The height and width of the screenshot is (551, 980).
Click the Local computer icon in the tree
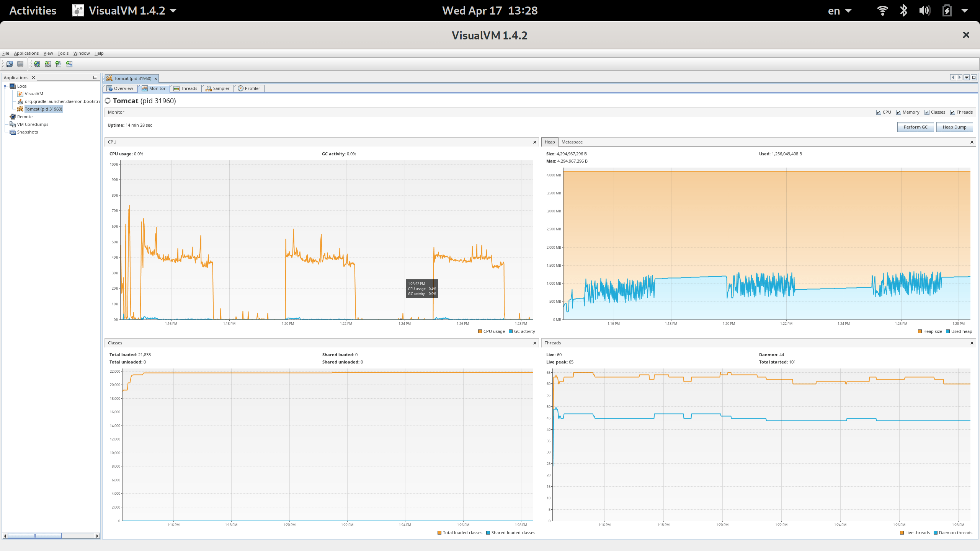[x=13, y=86]
